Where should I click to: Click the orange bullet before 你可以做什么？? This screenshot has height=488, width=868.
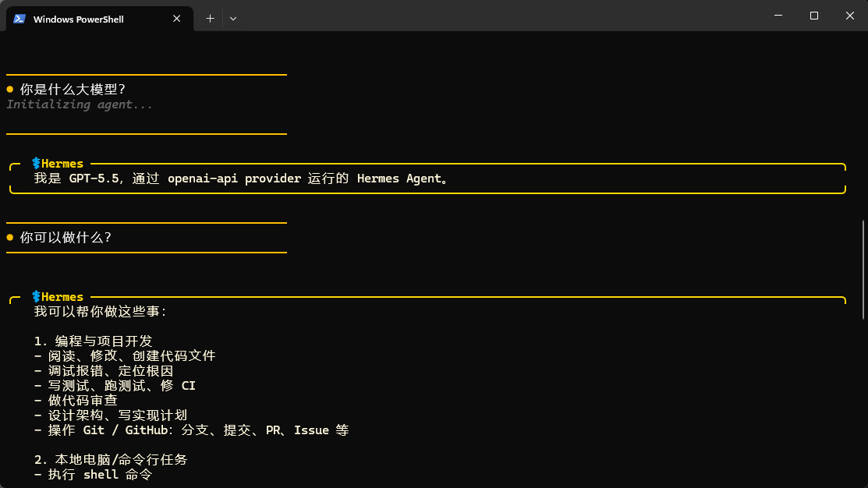[x=10, y=237]
